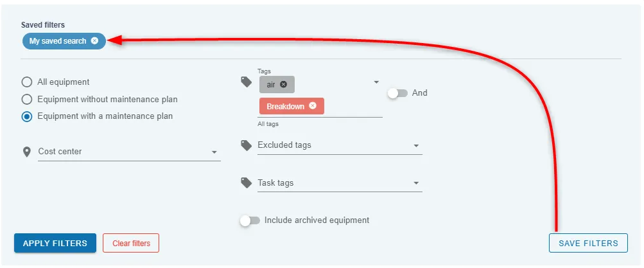Screen dimensions: 644x268
Task: Remove the 'My saved search' saved filter
Action: [x=95, y=40]
